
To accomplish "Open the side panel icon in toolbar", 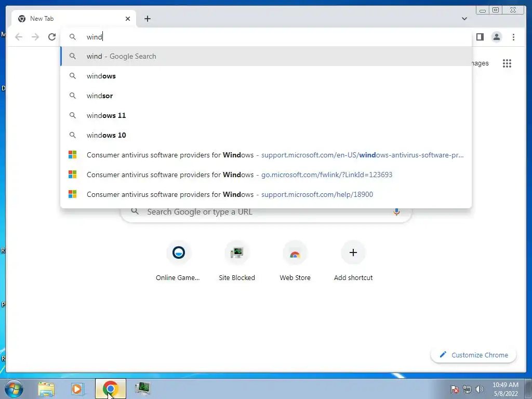I will 480,37.
